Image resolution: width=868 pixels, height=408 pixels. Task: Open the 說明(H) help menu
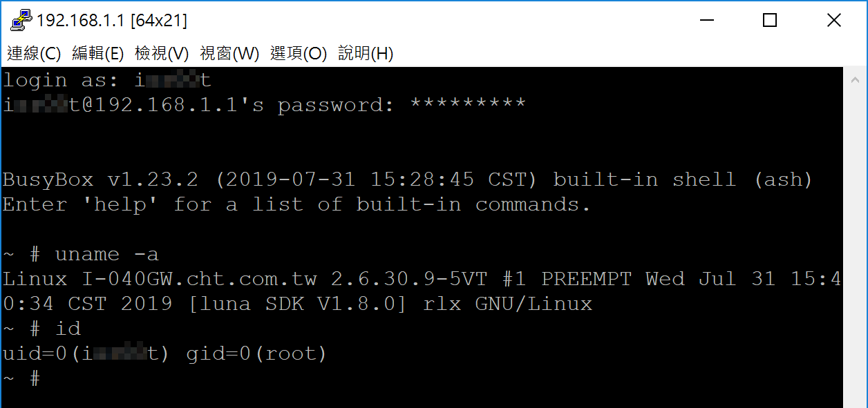click(x=366, y=53)
